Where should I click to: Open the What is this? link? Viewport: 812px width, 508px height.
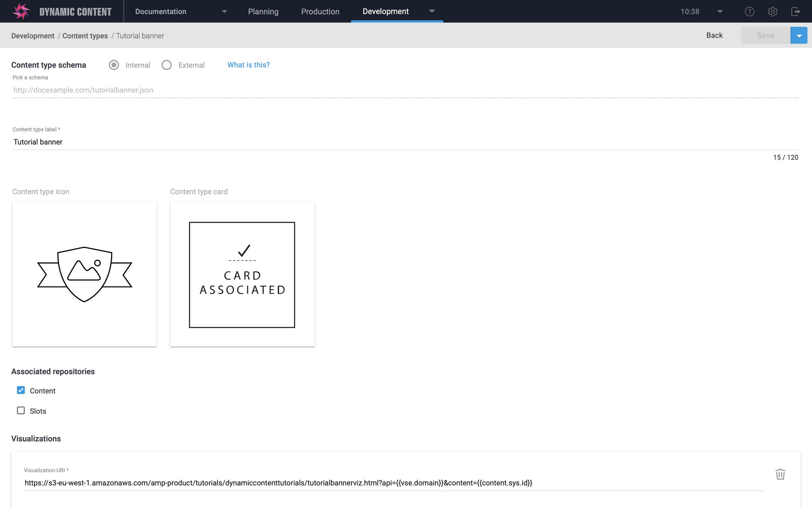pyautogui.click(x=248, y=65)
